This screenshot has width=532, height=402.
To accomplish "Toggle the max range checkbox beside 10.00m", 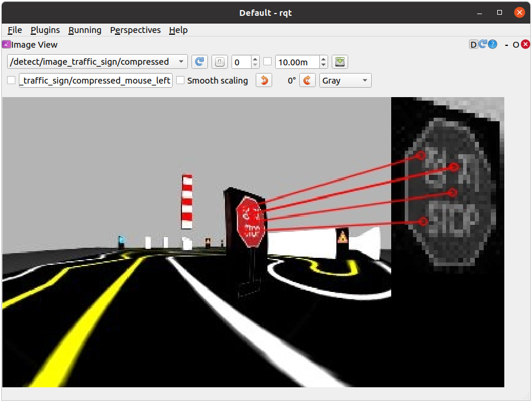I will pyautogui.click(x=267, y=62).
